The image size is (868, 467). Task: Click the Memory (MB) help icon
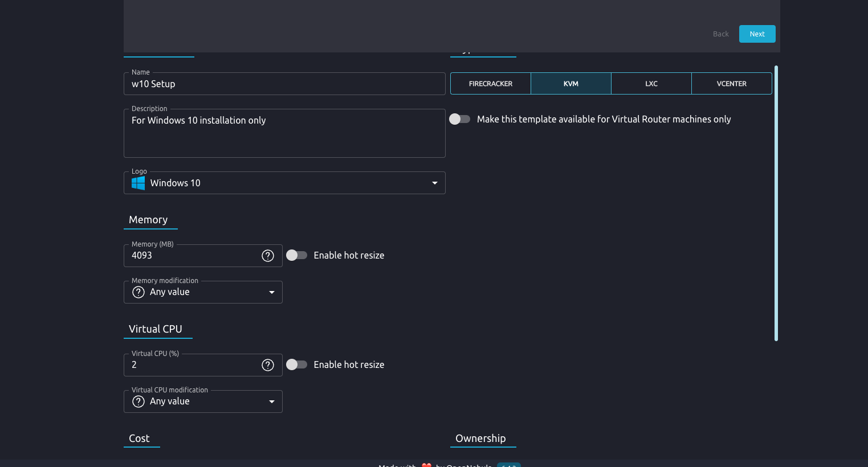[268, 255]
